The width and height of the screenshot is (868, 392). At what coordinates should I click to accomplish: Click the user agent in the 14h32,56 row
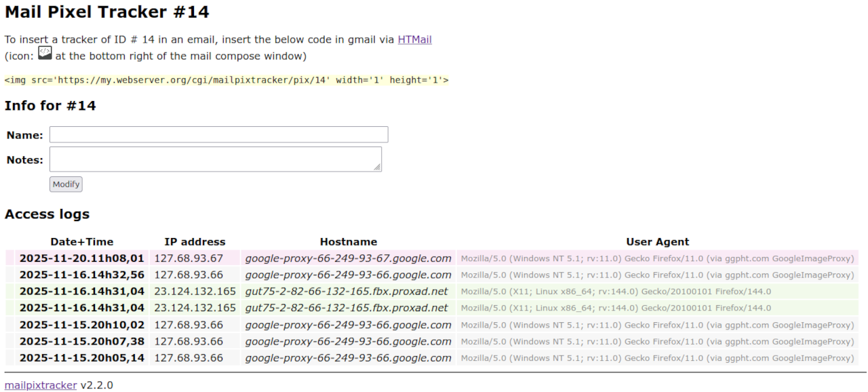658,275
